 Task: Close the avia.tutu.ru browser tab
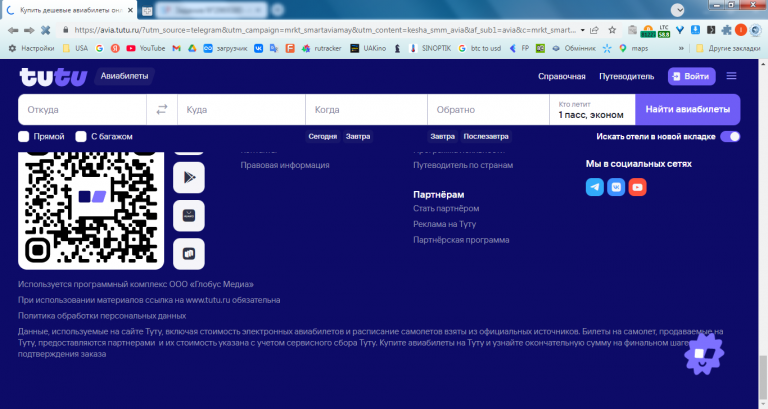tap(130, 10)
